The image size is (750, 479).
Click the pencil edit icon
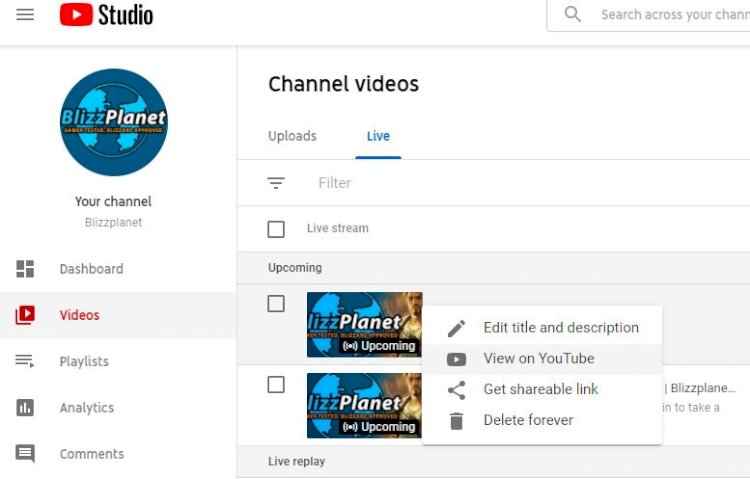(456, 328)
